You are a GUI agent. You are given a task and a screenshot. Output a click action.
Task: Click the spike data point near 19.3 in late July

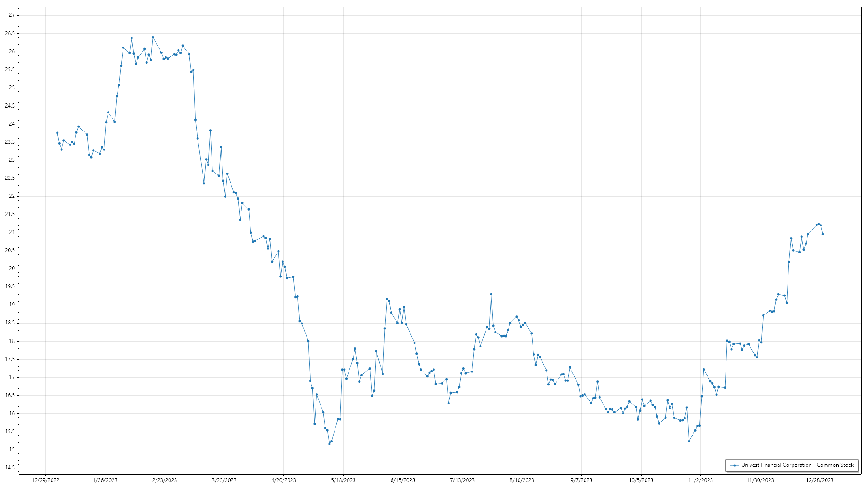pos(491,294)
